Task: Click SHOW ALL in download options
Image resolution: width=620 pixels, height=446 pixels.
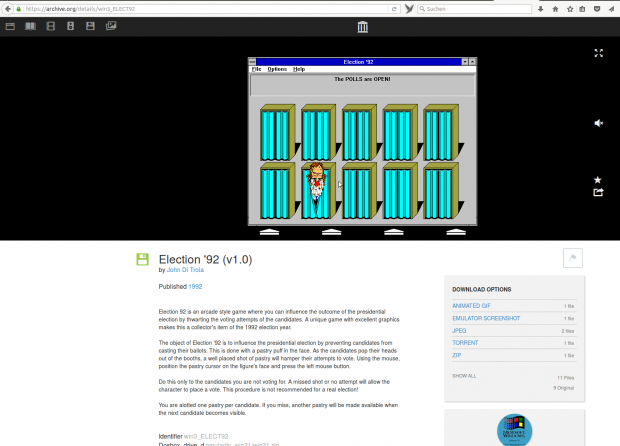Action: (464, 375)
